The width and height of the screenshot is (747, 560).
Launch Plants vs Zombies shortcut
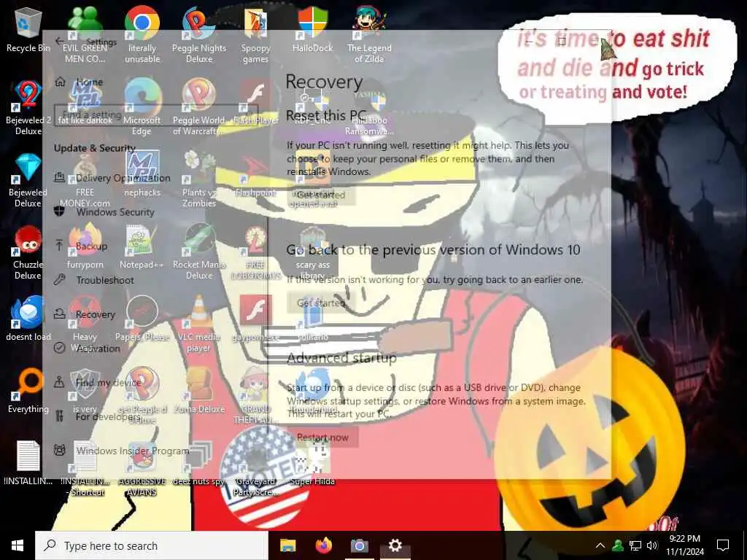point(199,180)
